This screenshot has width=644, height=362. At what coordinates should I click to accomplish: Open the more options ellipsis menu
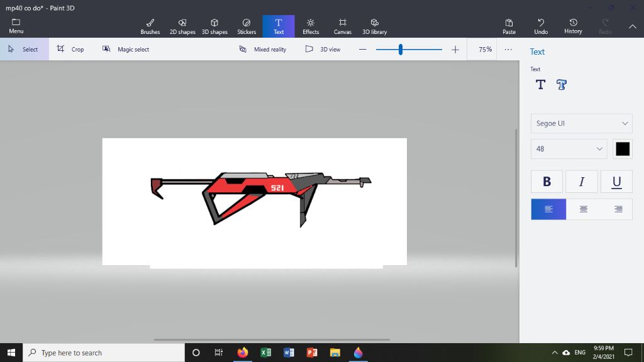pos(508,49)
